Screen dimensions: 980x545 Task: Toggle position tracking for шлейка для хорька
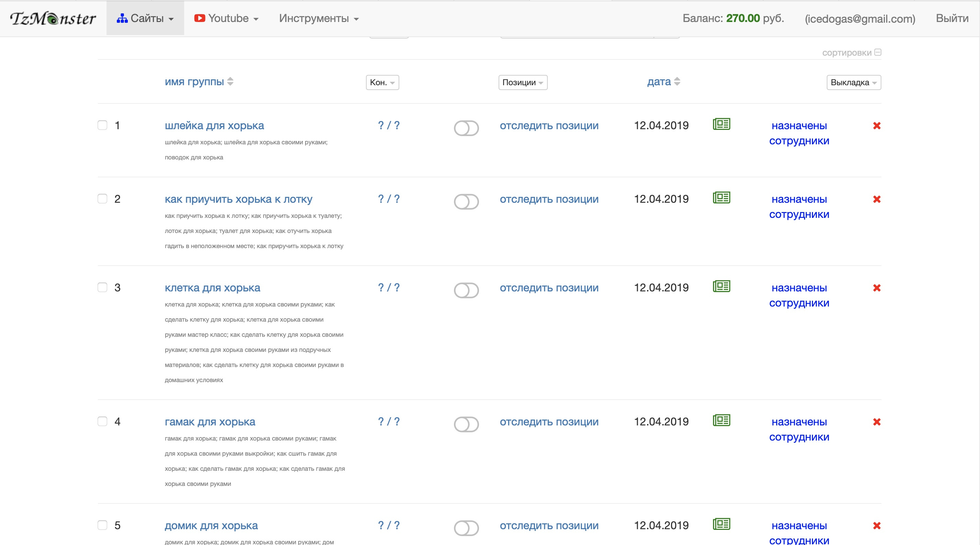pyautogui.click(x=466, y=128)
